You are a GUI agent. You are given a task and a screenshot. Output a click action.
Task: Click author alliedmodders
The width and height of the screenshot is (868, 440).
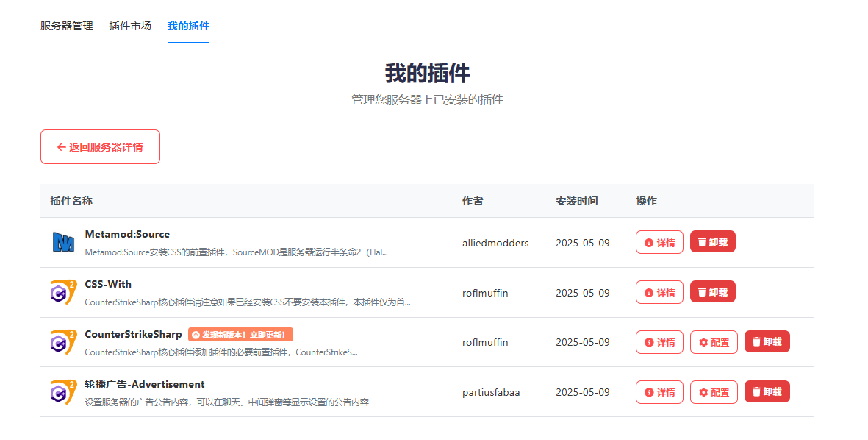coord(495,243)
